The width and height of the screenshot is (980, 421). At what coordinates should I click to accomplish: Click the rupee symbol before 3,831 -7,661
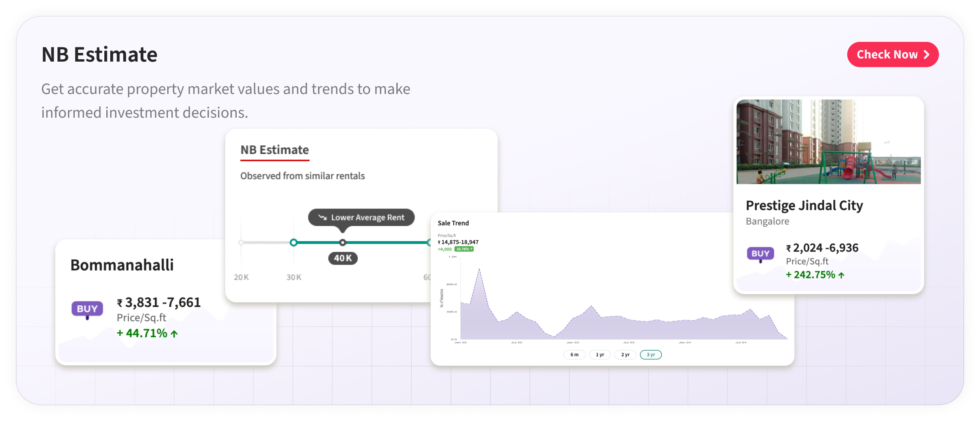(119, 303)
